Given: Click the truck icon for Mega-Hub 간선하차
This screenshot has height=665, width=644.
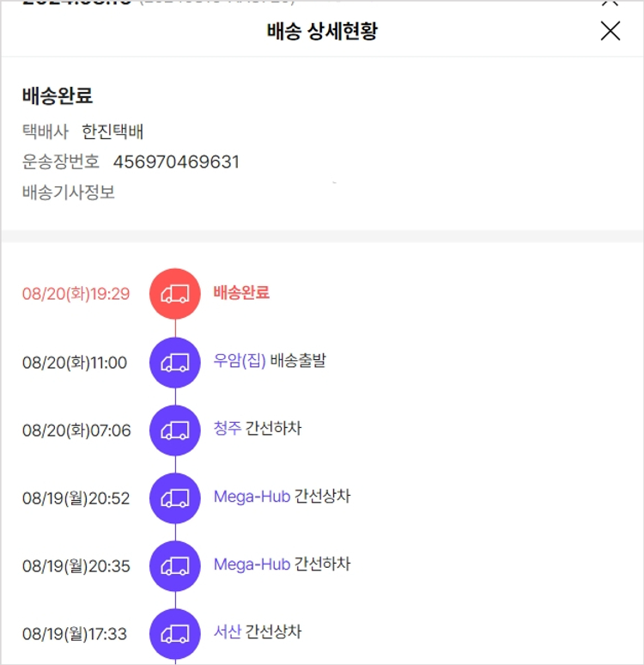Looking at the screenshot, I should pos(175,565).
